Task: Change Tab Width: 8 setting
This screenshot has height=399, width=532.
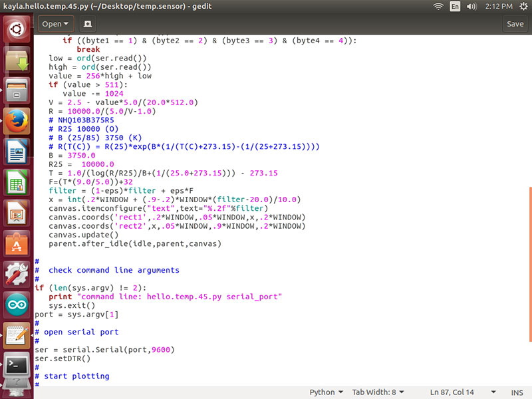Action: pyautogui.click(x=378, y=392)
